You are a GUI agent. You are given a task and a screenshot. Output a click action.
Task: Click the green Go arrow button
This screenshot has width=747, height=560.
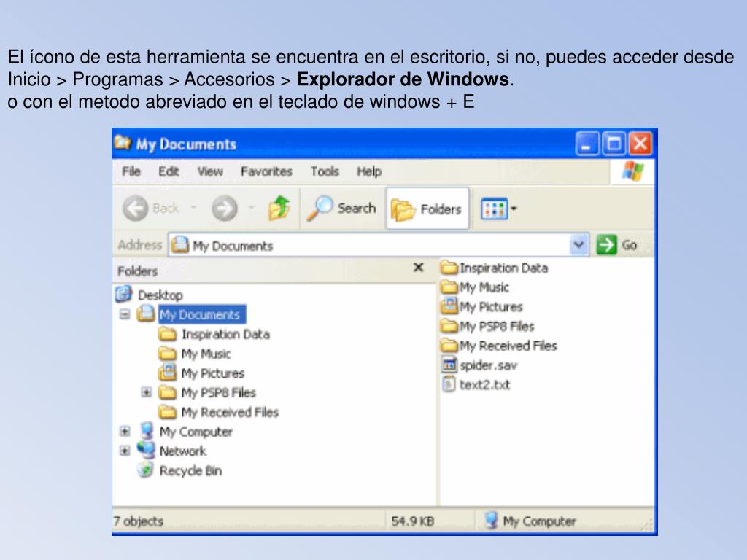click(x=606, y=245)
